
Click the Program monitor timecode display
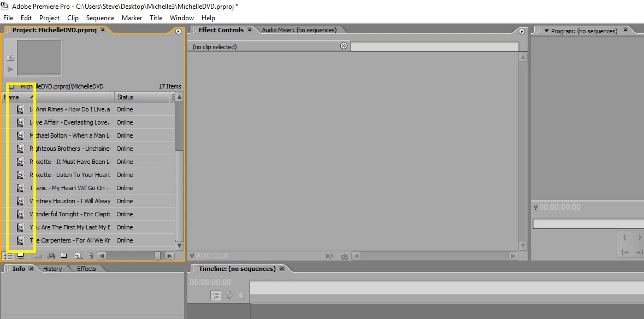point(560,207)
